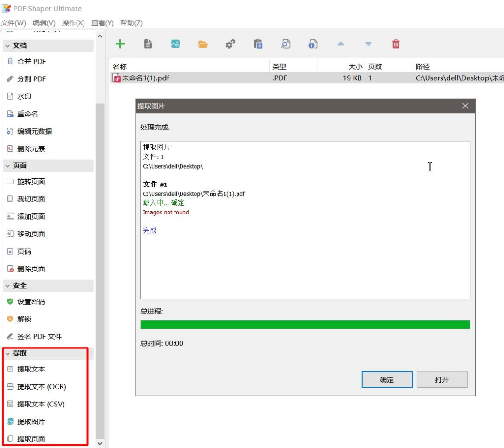Screen dimensions: 504x448
Task: Click the sidebar scroll down arrow
Action: tap(100, 443)
